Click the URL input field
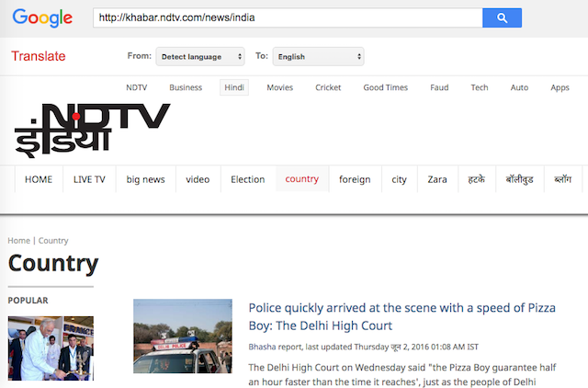Screen dimensions: 588x388 [287, 17]
